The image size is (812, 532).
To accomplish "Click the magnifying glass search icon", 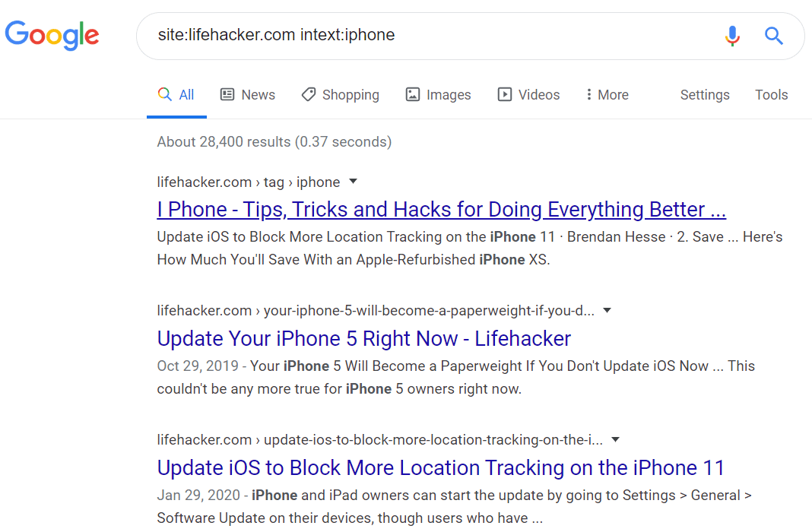I will pyautogui.click(x=773, y=36).
